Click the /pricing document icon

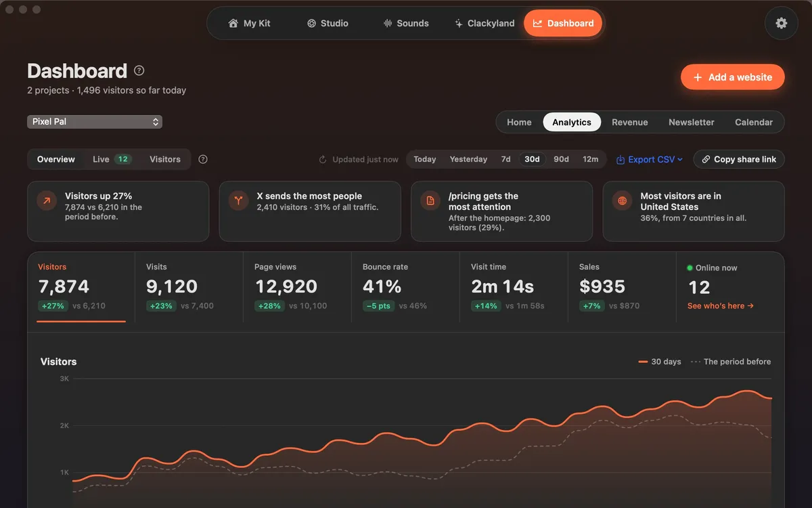pyautogui.click(x=430, y=200)
